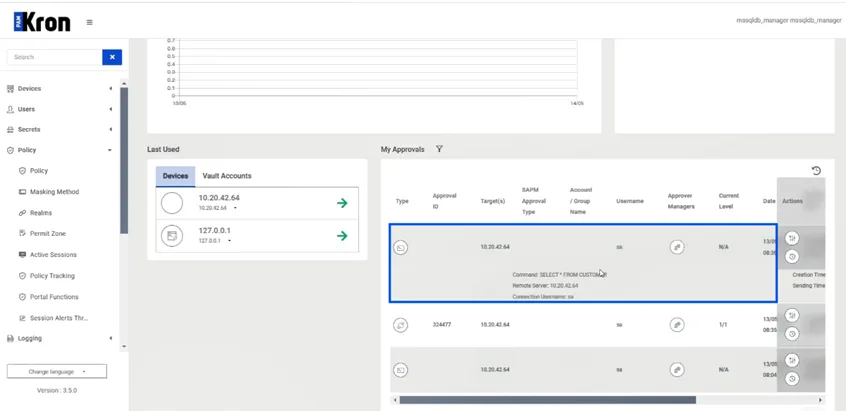846x411 pixels.
Task: Click the approvals table horizontal scrollbar thumb
Action: point(548,400)
